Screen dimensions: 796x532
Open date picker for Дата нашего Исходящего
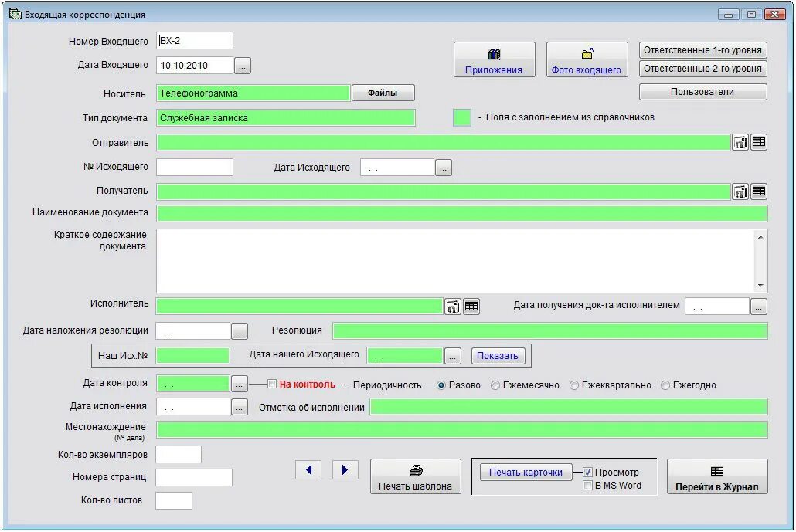(452, 356)
